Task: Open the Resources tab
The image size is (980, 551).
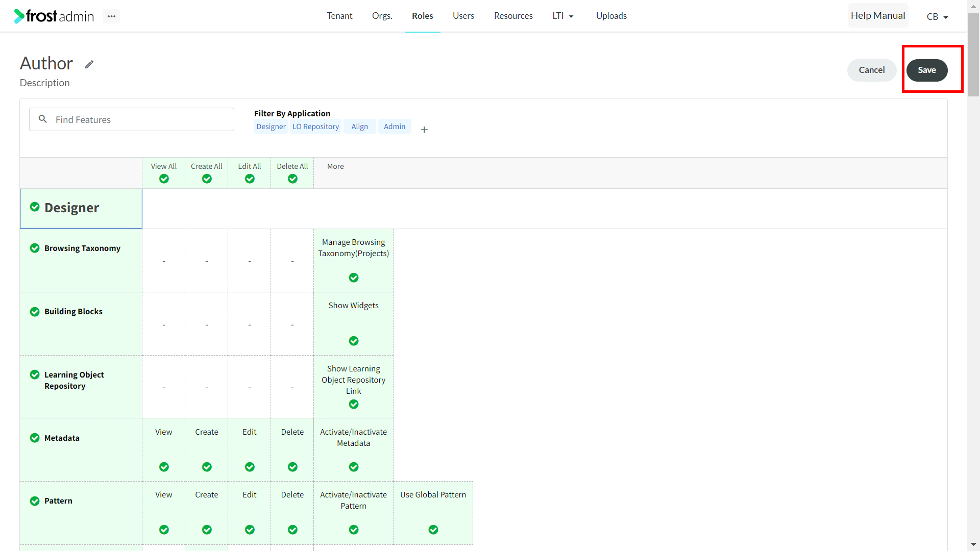Action: click(x=513, y=16)
